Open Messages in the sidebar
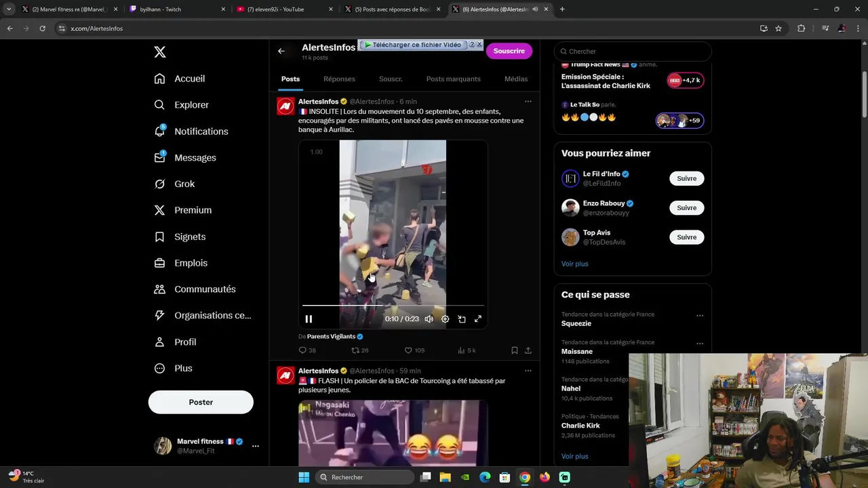This screenshot has height=488, width=868. click(x=185, y=158)
